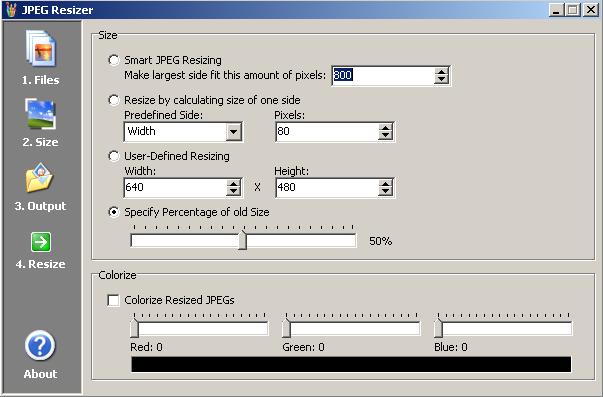Decrease user-defined Width 640 with down arrow
The image size is (603, 397).
(233, 192)
